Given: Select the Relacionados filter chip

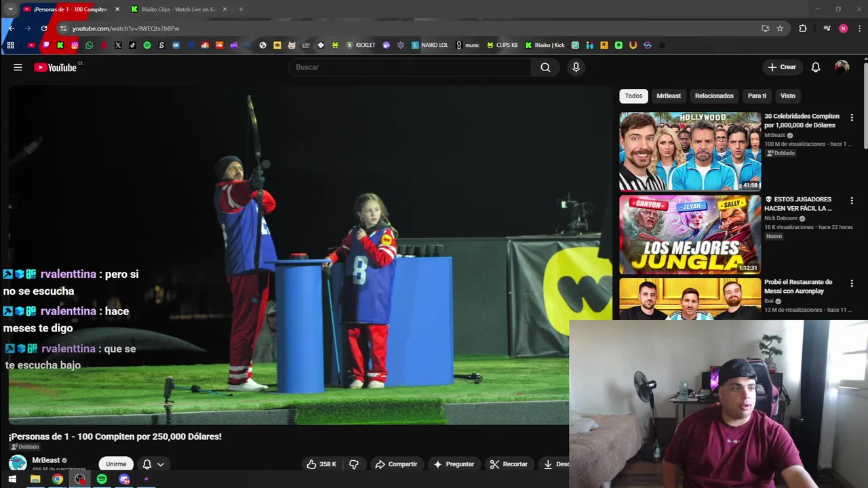Looking at the screenshot, I should pos(714,96).
